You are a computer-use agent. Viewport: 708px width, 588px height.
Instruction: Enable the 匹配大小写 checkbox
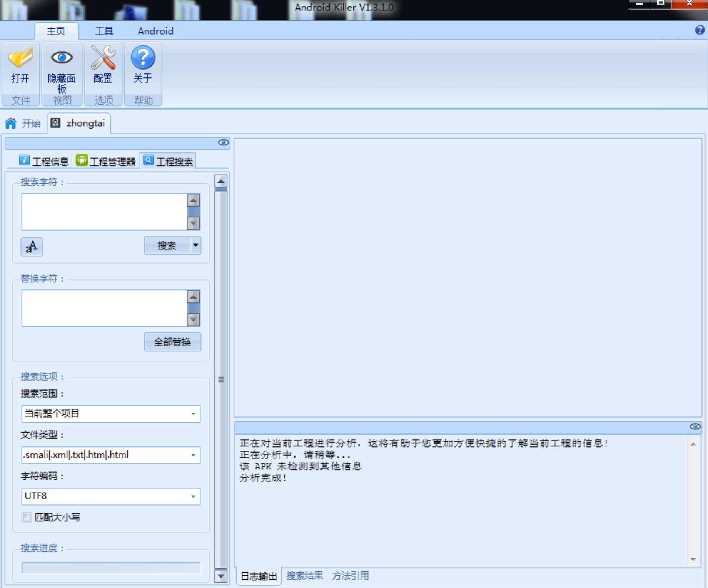point(27,517)
